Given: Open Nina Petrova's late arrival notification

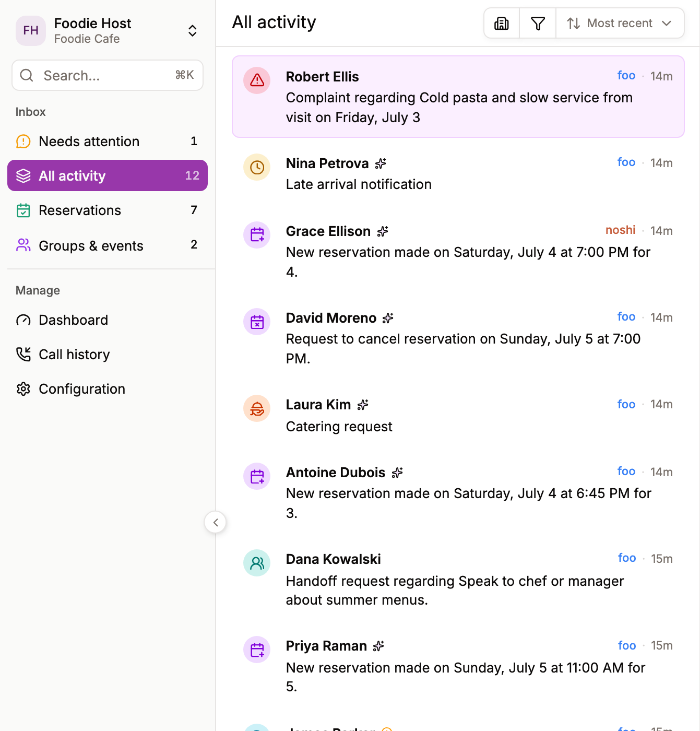Looking at the screenshot, I should [458, 173].
